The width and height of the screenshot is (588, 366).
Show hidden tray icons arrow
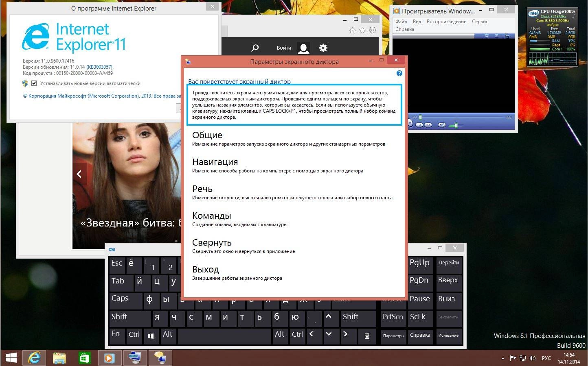coord(503,358)
